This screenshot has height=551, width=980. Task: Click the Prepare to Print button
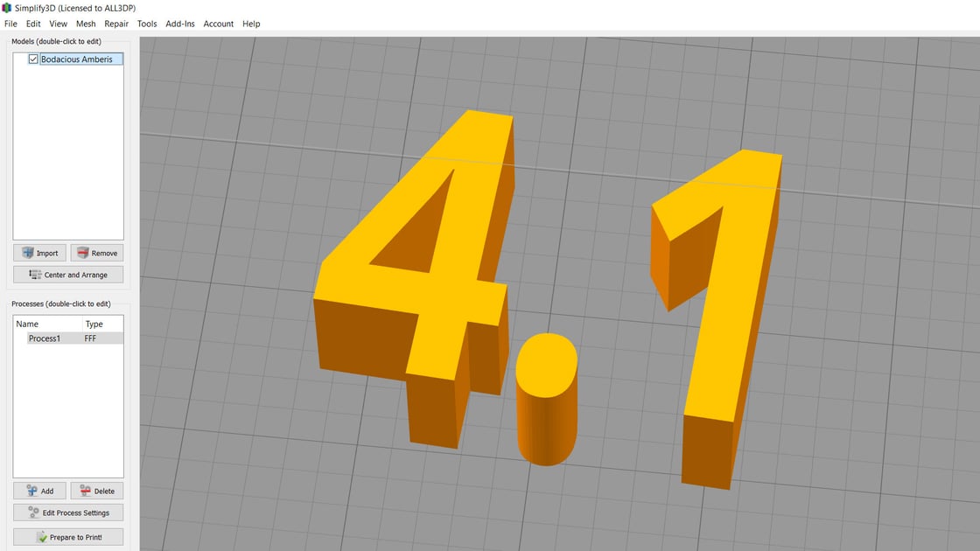tap(67, 536)
